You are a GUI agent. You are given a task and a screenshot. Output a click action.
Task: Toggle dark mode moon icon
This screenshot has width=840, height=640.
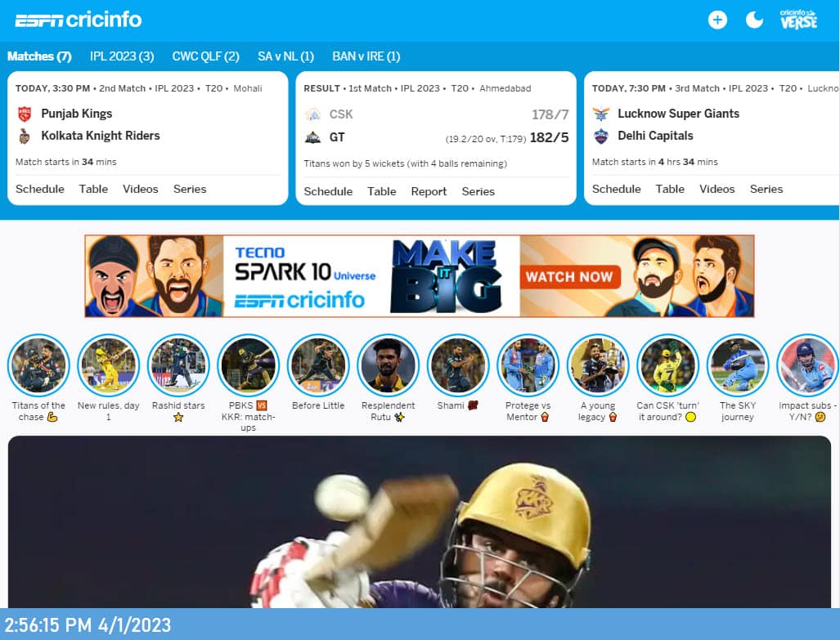click(x=754, y=20)
